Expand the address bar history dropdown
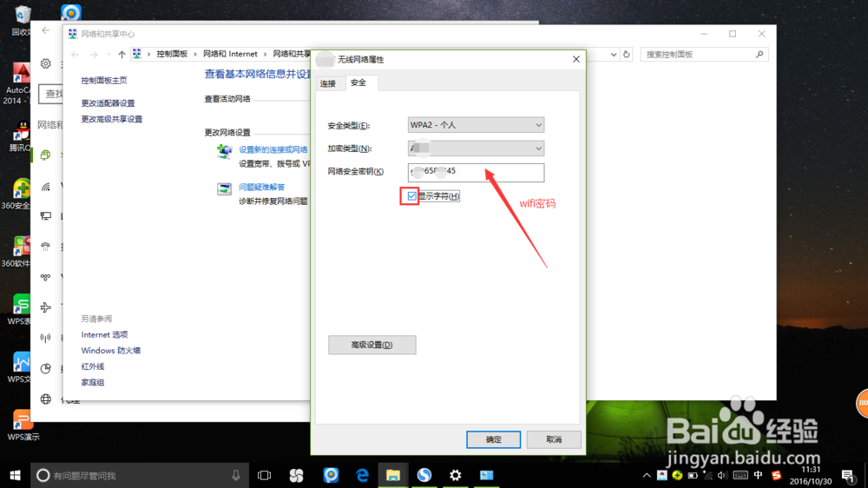This screenshot has width=868, height=488. click(x=614, y=55)
